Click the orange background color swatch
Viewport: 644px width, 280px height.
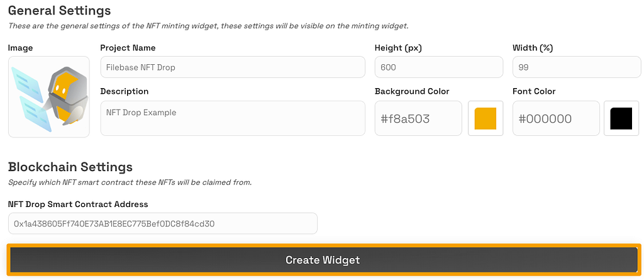pos(486,118)
